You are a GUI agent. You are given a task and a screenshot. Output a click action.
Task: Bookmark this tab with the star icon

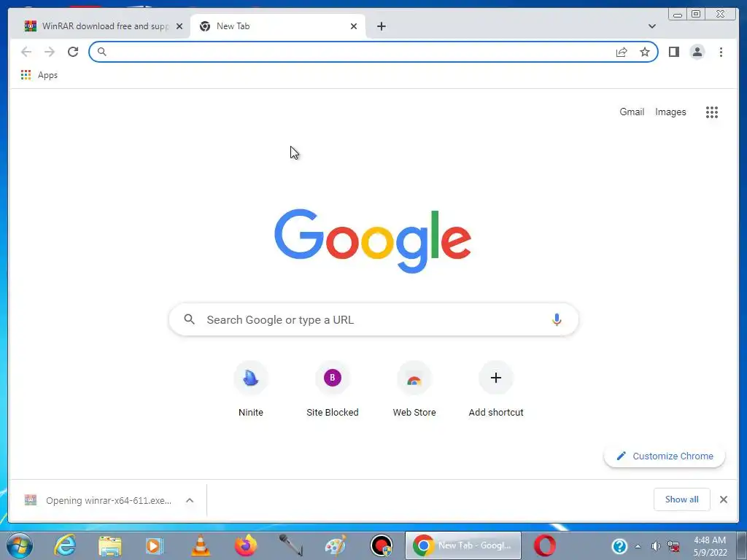pos(645,52)
